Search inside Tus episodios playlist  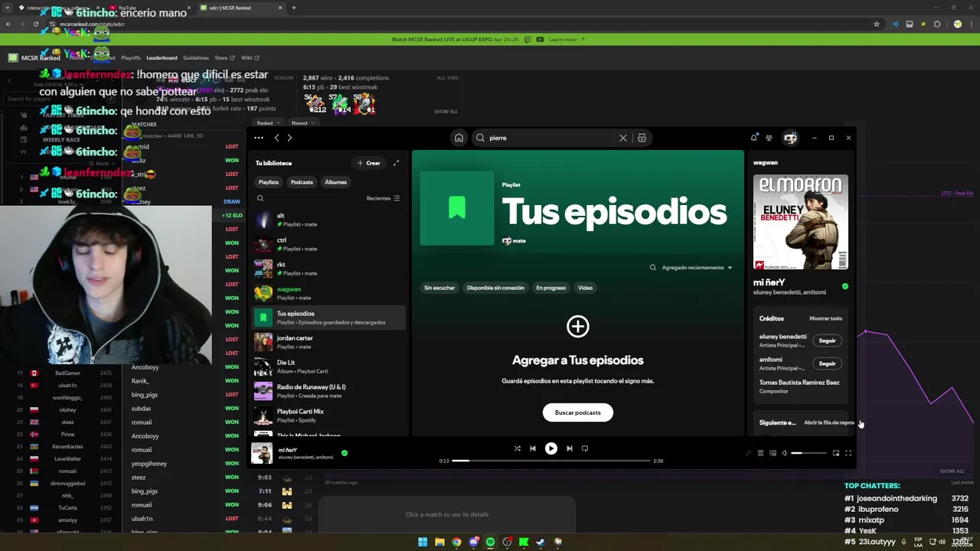click(653, 267)
